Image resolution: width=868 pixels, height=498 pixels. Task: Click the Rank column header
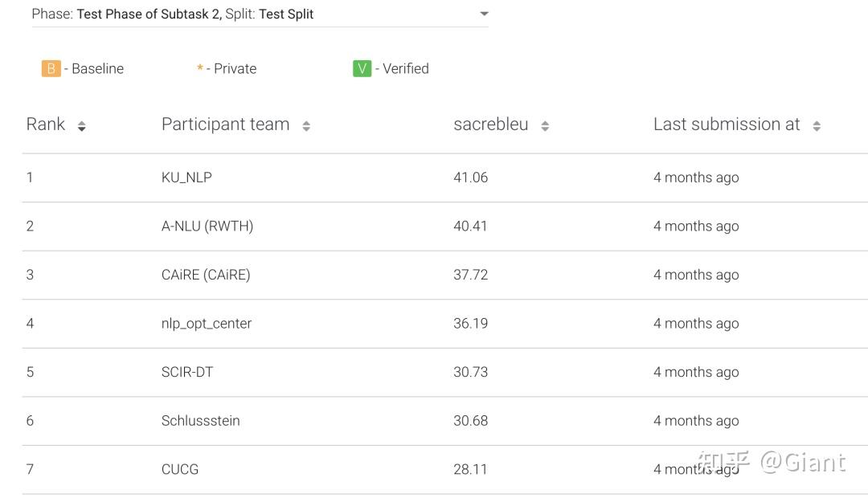46,124
